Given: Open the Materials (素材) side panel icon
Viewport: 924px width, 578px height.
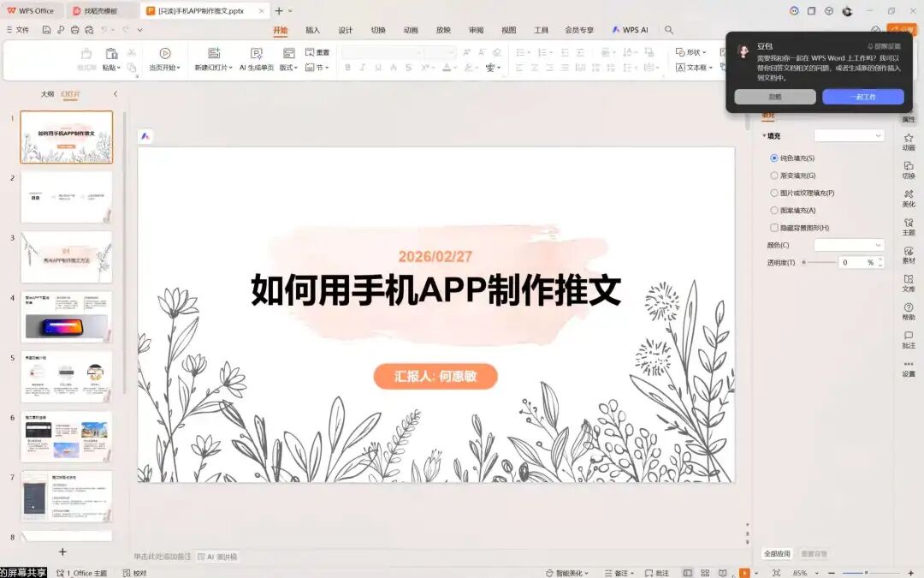Looking at the screenshot, I should [x=909, y=255].
